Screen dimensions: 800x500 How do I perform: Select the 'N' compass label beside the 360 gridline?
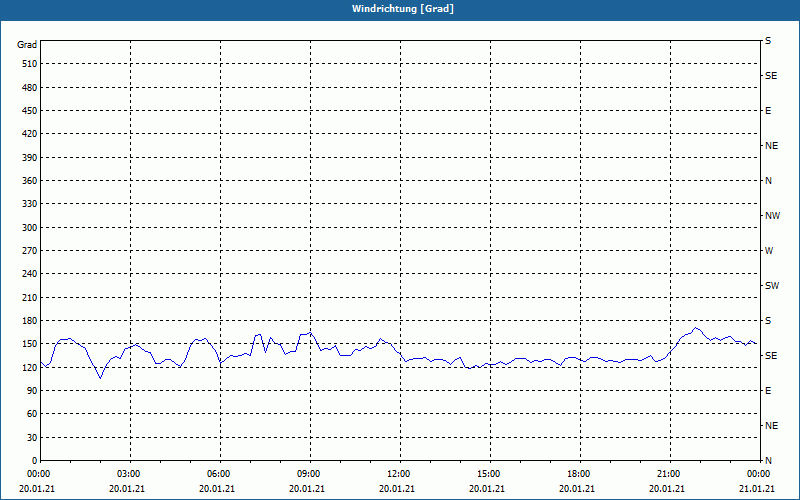tap(768, 181)
